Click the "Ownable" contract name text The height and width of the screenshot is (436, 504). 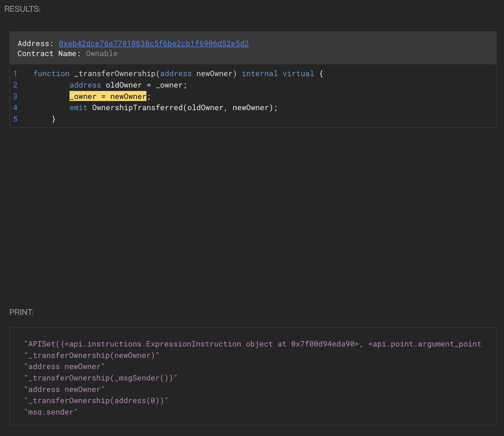pyautogui.click(x=102, y=53)
